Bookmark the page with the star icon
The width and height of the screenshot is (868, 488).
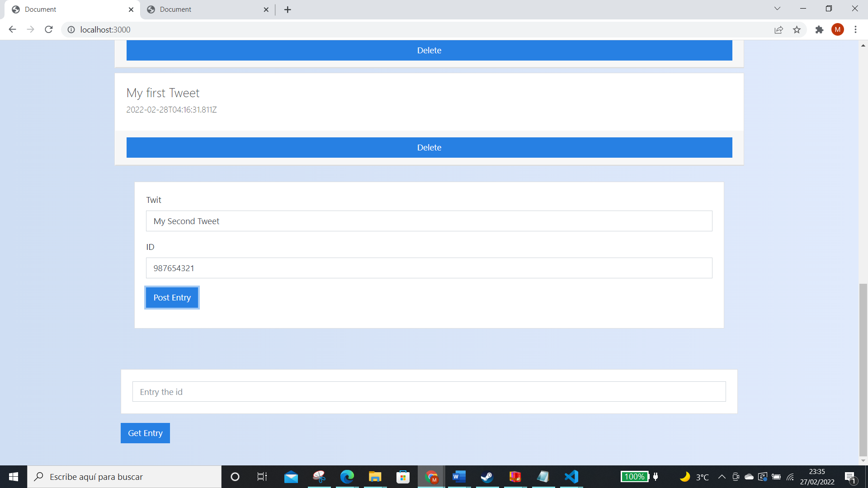pos(797,29)
